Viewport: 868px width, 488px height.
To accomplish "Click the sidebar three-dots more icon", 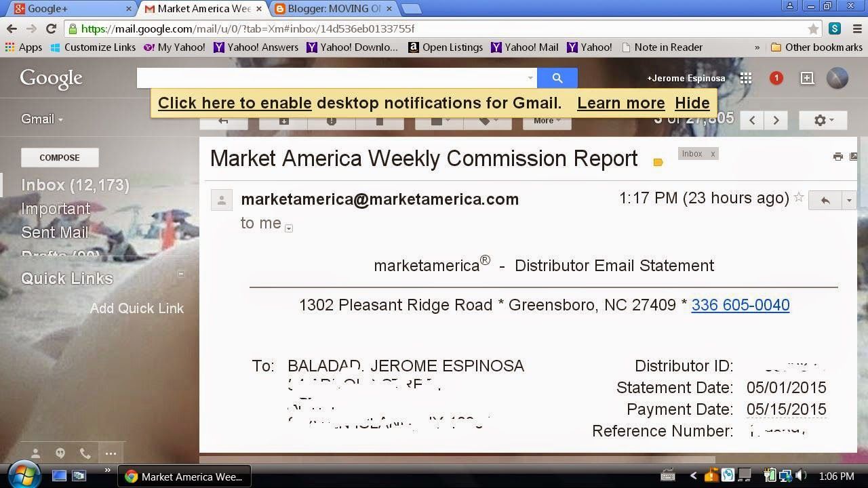I will tap(111, 453).
